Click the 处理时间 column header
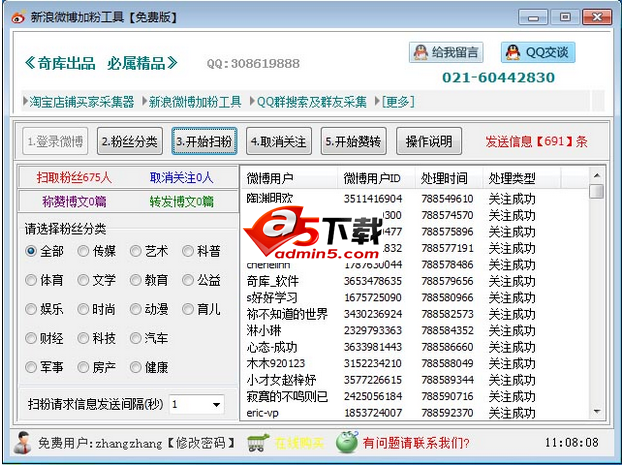The width and height of the screenshot is (625, 466). pos(449,178)
